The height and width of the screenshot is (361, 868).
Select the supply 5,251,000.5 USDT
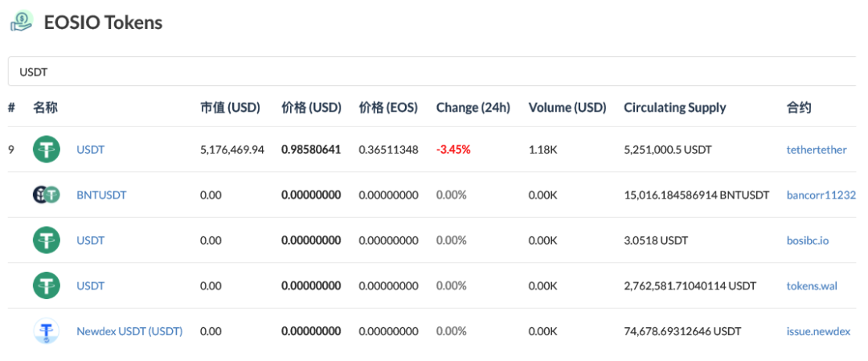coord(668,150)
